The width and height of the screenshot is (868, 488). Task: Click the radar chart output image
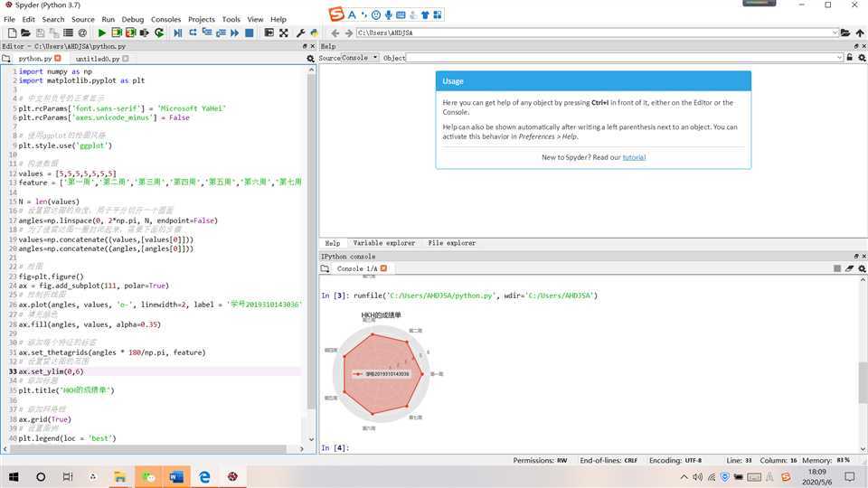[x=382, y=371]
